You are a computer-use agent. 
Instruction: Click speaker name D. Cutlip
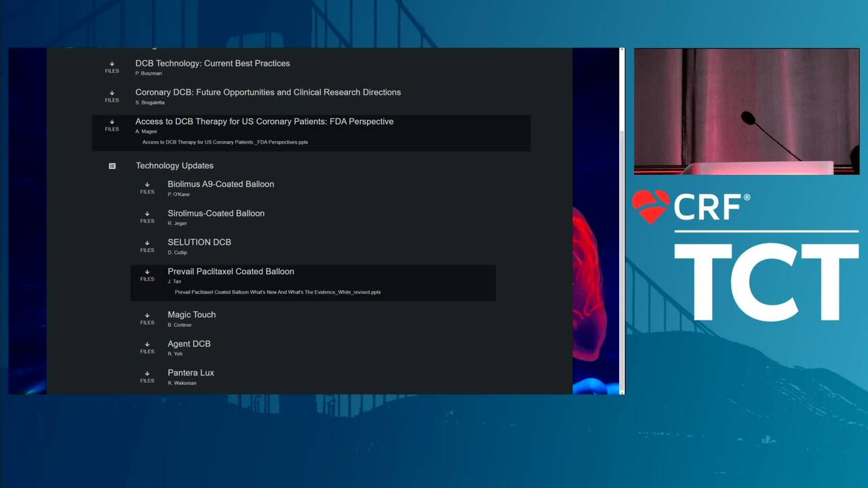coord(177,252)
